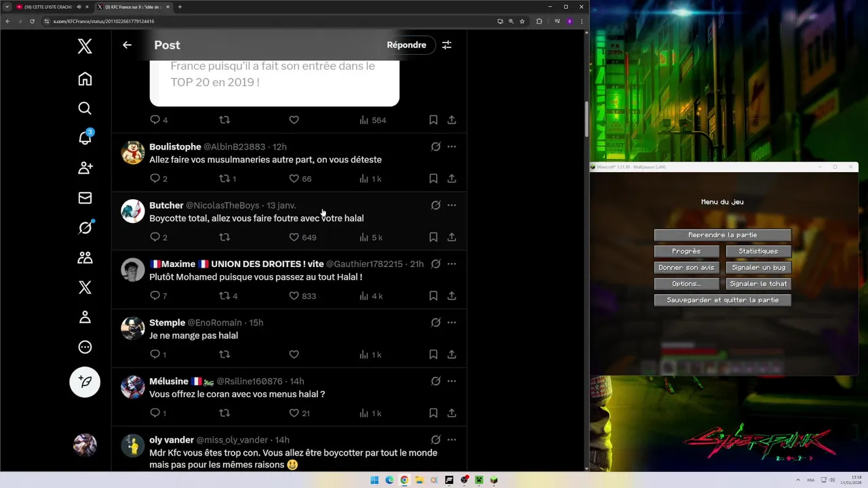Image resolution: width=868 pixels, height=488 pixels.
Task: Go back with the Post arrow
Action: point(127,45)
